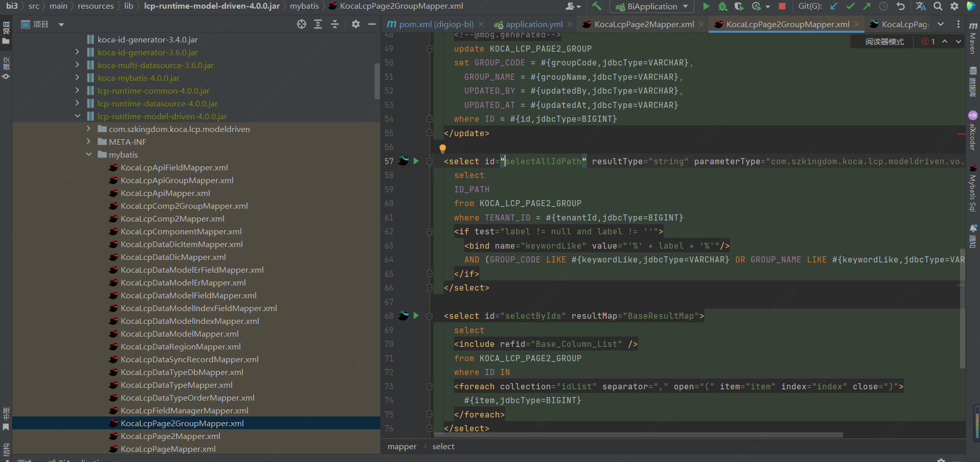
Task: Click the 阅读器模式 reader mode button
Action: [x=884, y=41]
